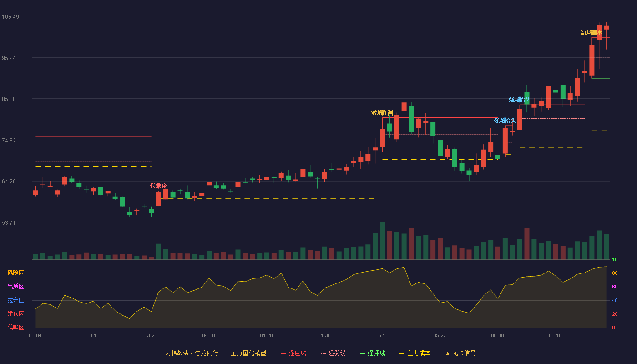The height and width of the screenshot is (364, 637).
Task: Click the red 0 indicator axis value
Action: 613,328
